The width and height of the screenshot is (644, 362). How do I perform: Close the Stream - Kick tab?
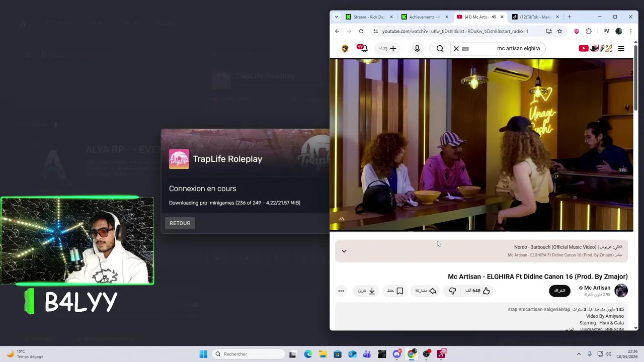391,17
